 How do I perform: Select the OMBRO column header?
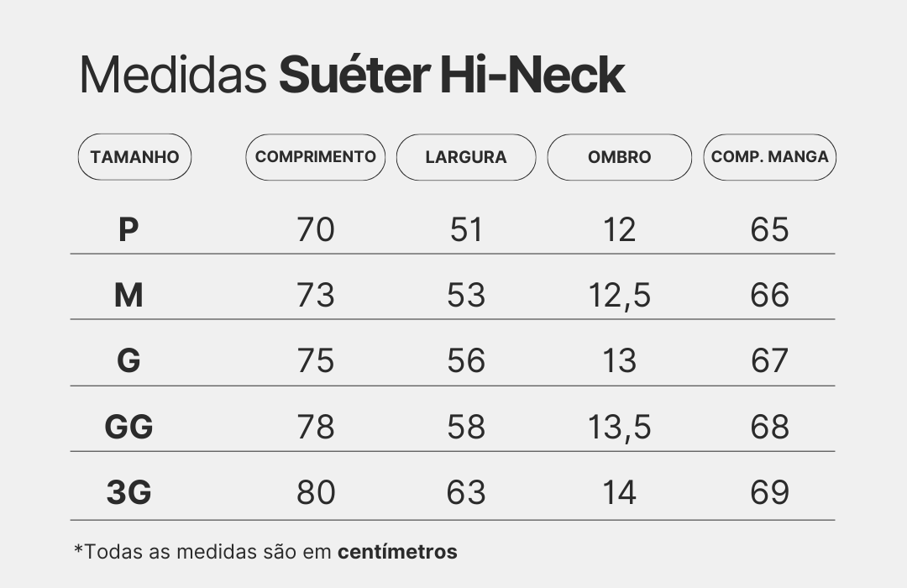619,157
